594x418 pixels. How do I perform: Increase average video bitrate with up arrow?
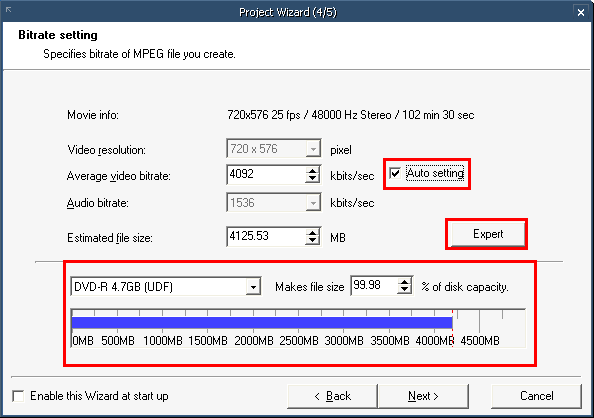point(312,171)
